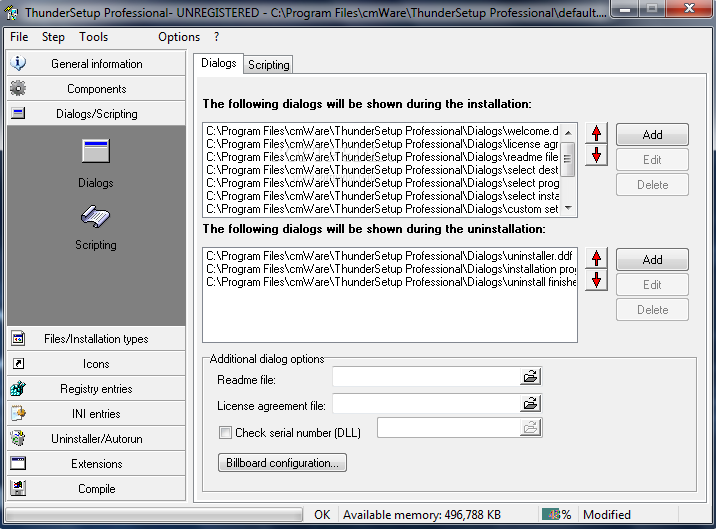Image resolution: width=716 pixels, height=529 pixels.
Task: Open Files/Installation types section
Action: pyautogui.click(x=96, y=339)
